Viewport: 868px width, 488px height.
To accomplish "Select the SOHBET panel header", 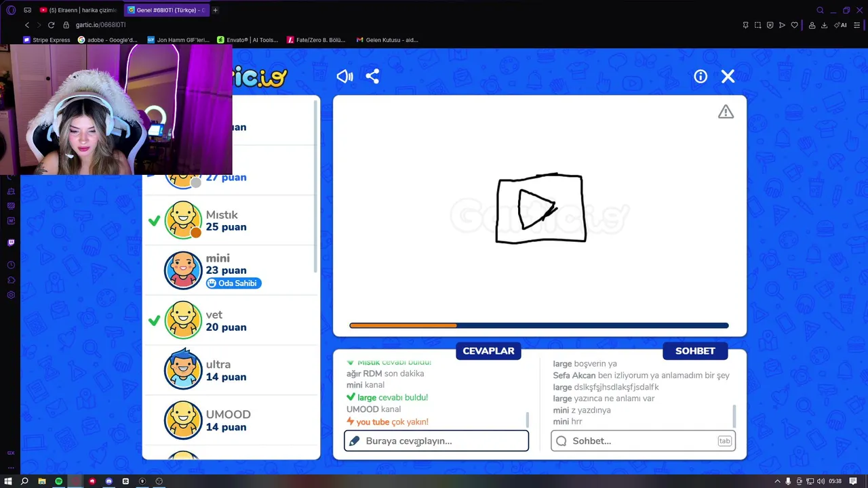I will 695,350.
